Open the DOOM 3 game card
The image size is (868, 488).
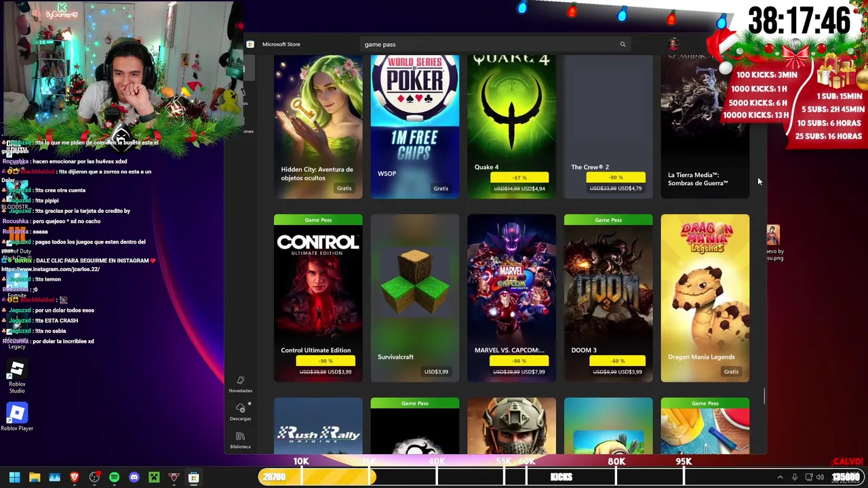coord(608,298)
